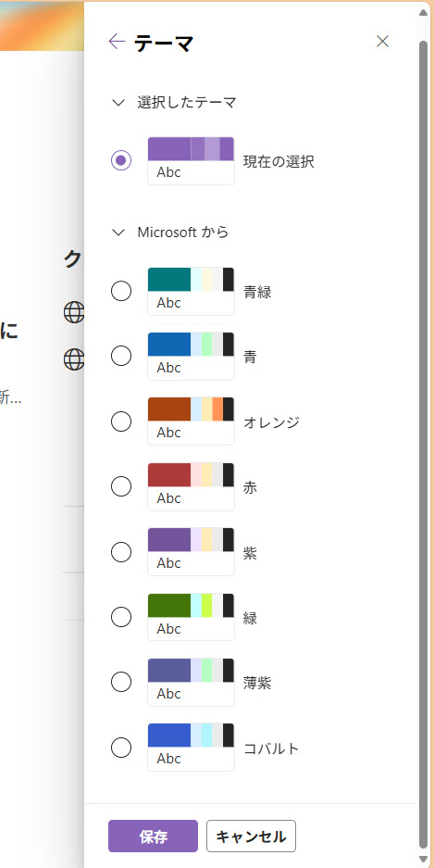Choose the 青 theme radio button
Viewport: 434px width, 868px height.
pos(121,356)
